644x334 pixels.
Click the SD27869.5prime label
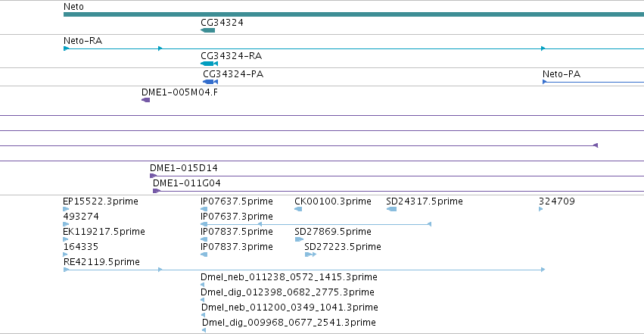click(x=333, y=232)
